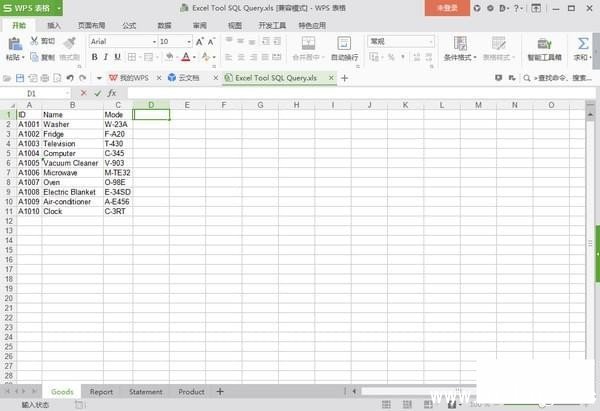Decrease font size with smaller A icon
Screen dimensions: 600x411
tap(211, 41)
